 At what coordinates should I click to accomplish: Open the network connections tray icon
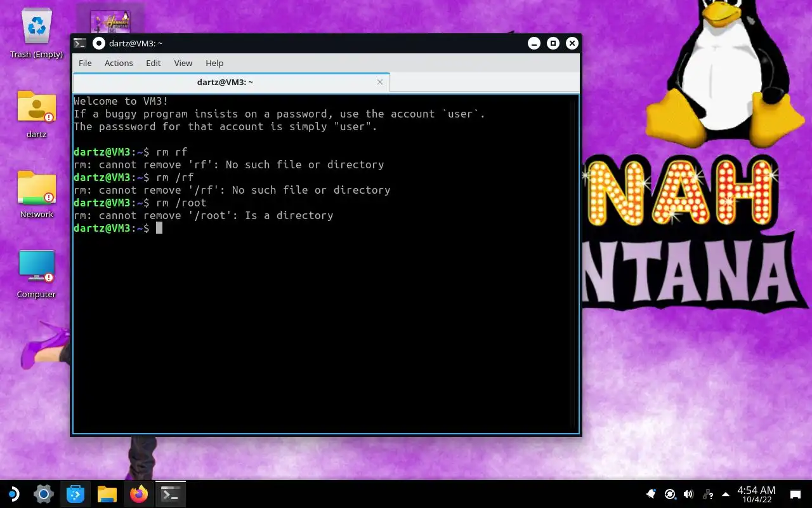[708, 494]
